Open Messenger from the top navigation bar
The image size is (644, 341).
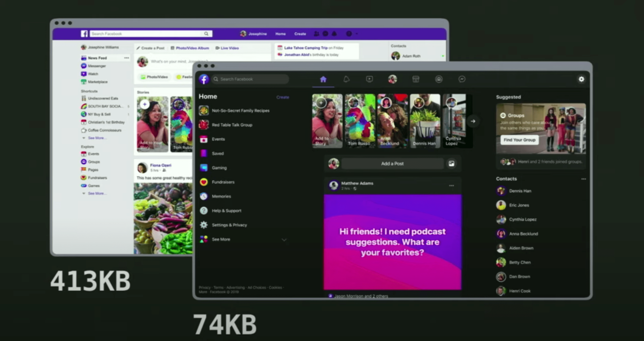tap(462, 79)
